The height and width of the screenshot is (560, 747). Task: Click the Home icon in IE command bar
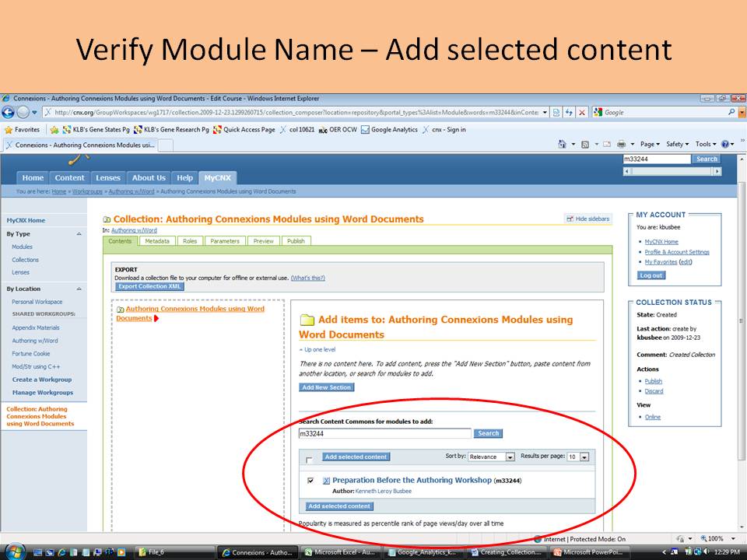coord(562,144)
